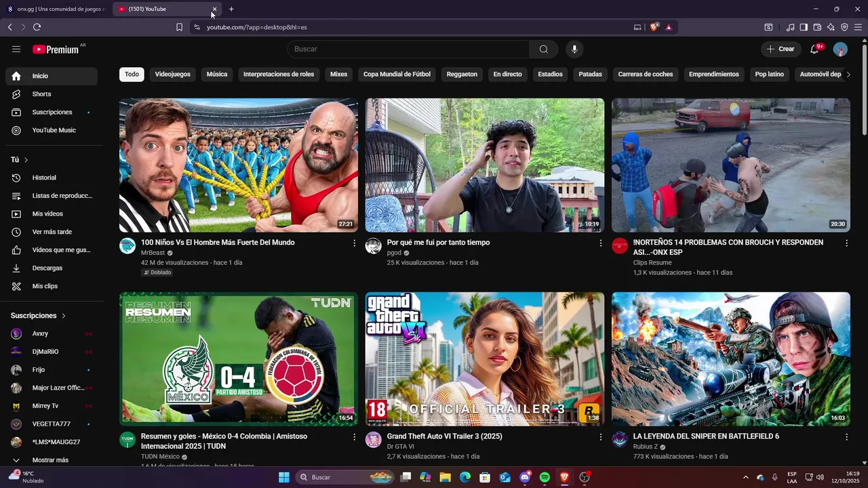Viewport: 868px width, 488px height.
Task: Click the TUDN México channel avatar
Action: [x=127, y=440]
